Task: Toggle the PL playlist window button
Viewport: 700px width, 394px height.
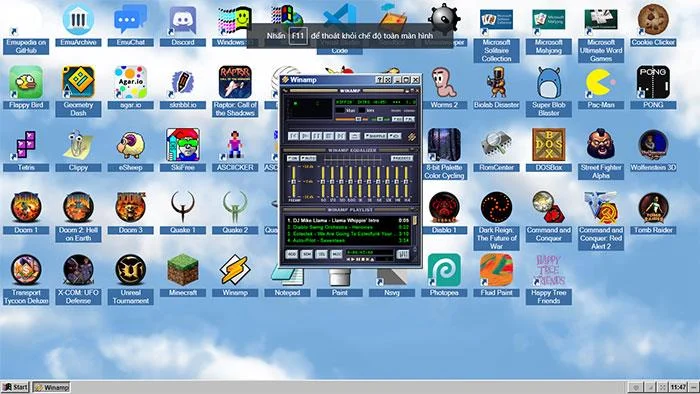Action: click(409, 119)
